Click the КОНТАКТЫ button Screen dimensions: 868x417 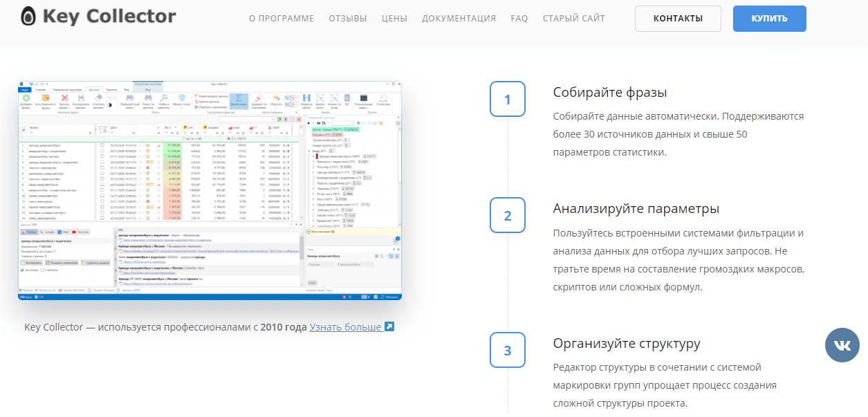[678, 19]
